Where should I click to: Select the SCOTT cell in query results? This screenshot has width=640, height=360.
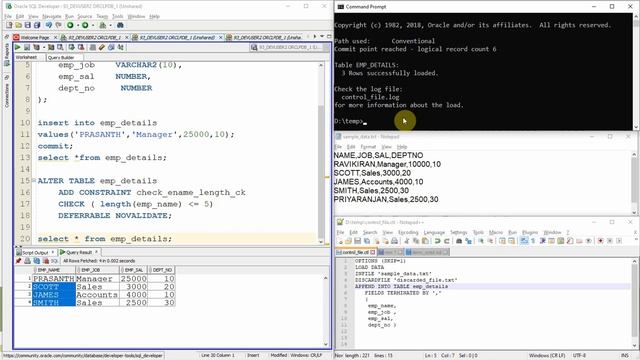tap(54, 287)
